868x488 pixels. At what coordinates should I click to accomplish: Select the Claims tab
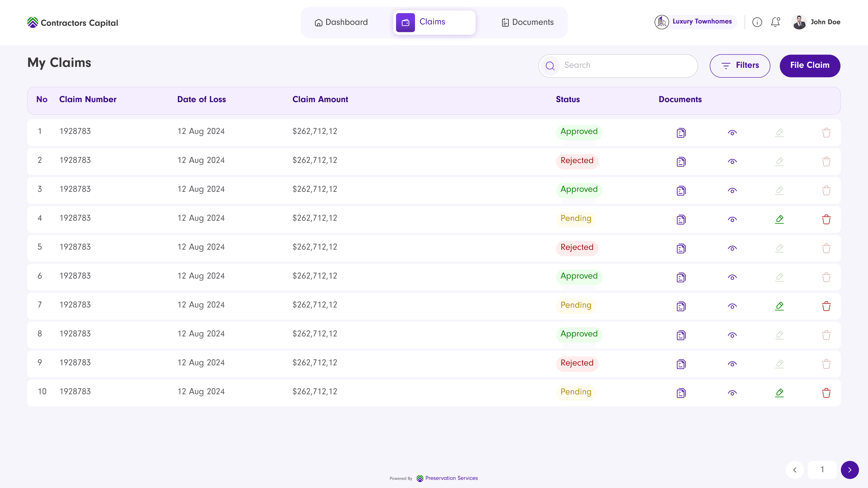pos(434,22)
